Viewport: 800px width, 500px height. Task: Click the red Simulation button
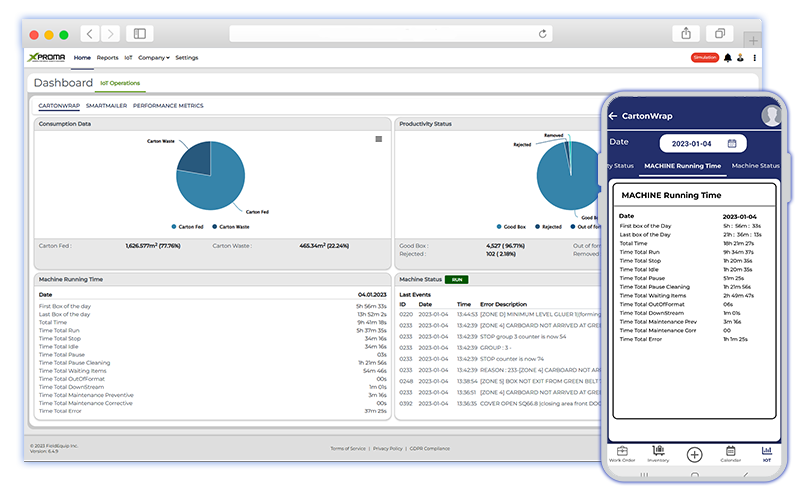(705, 58)
